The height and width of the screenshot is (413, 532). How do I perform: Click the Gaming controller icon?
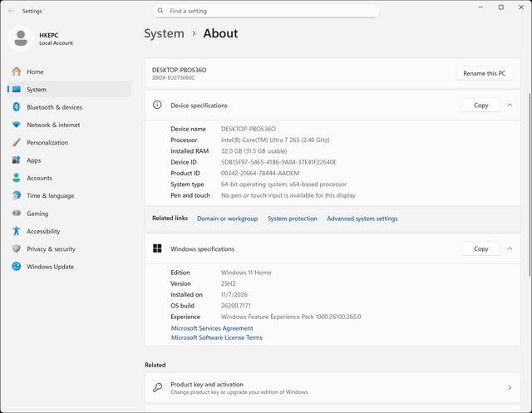click(17, 214)
